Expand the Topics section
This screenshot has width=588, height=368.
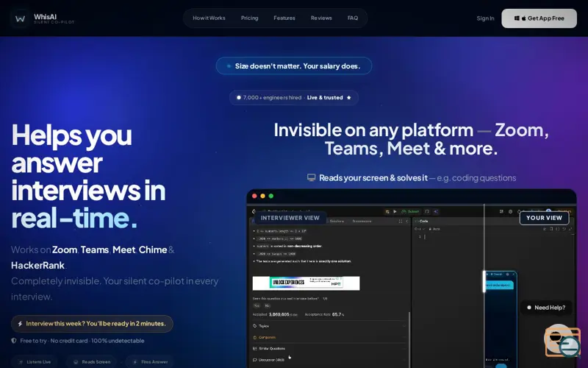point(329,326)
